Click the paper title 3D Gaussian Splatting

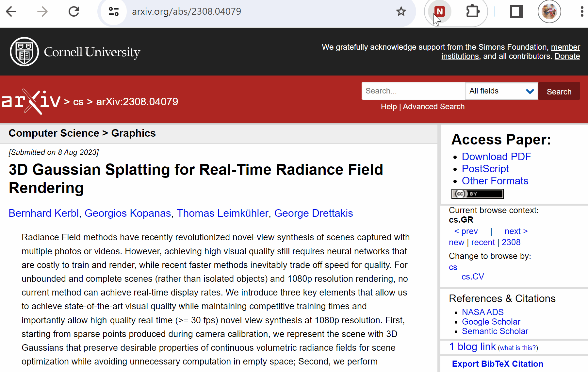pyautogui.click(x=196, y=178)
